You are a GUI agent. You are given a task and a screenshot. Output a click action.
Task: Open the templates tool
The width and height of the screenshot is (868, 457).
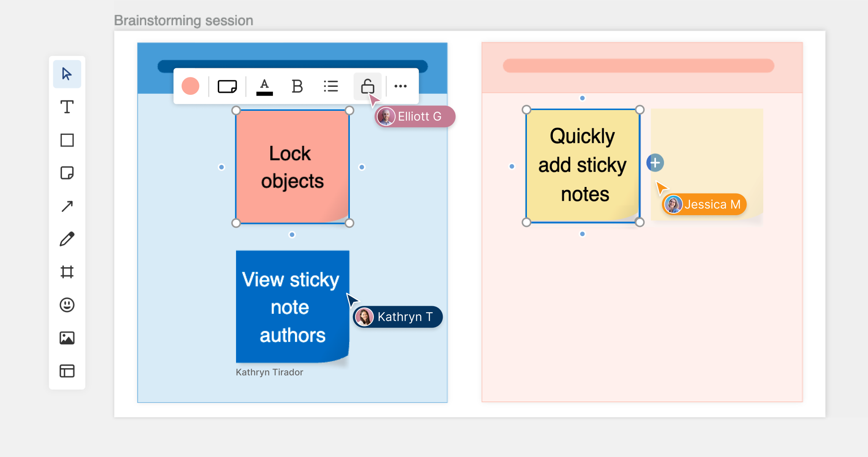[x=67, y=371]
